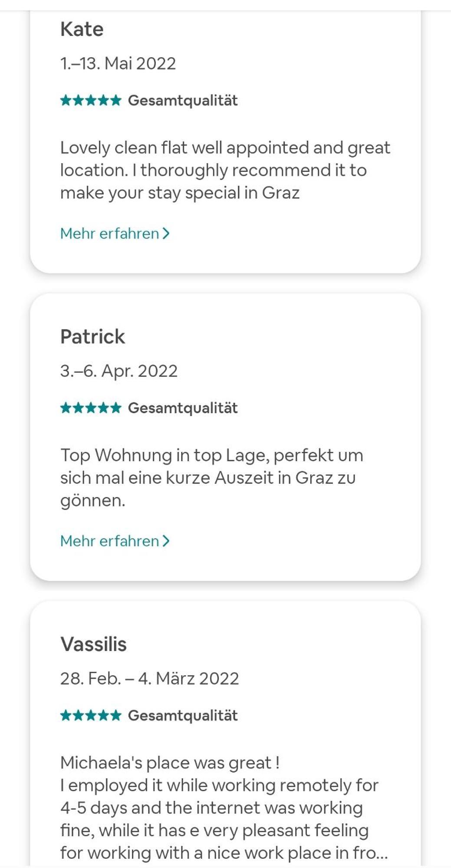Click first star in Kate's rating
Viewport: 451px width, 868px height.
tap(66, 101)
